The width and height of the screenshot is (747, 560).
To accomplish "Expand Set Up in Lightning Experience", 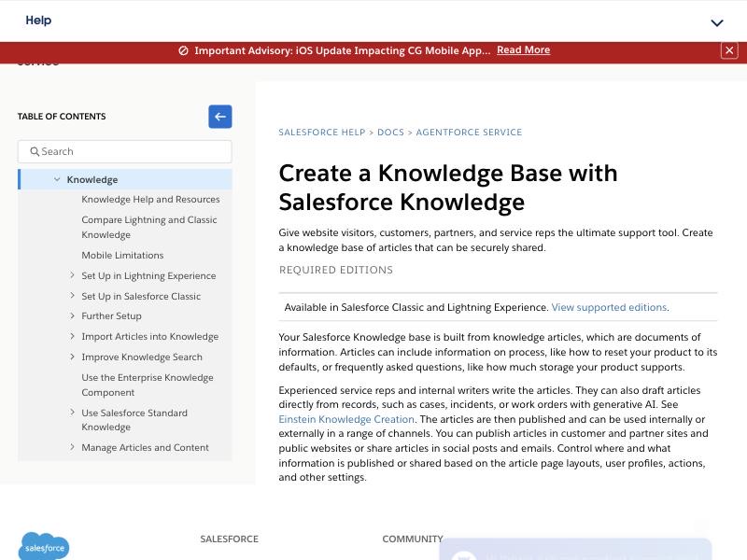I will pyautogui.click(x=72, y=275).
